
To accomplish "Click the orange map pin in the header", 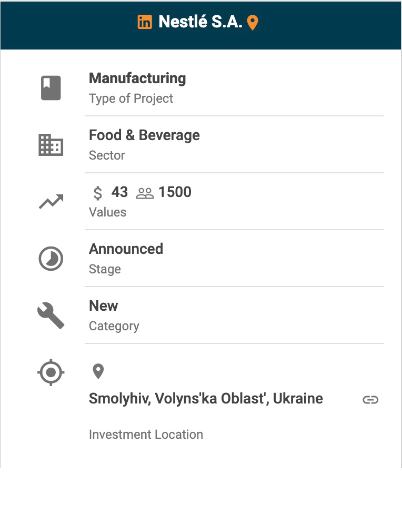I will [x=253, y=23].
